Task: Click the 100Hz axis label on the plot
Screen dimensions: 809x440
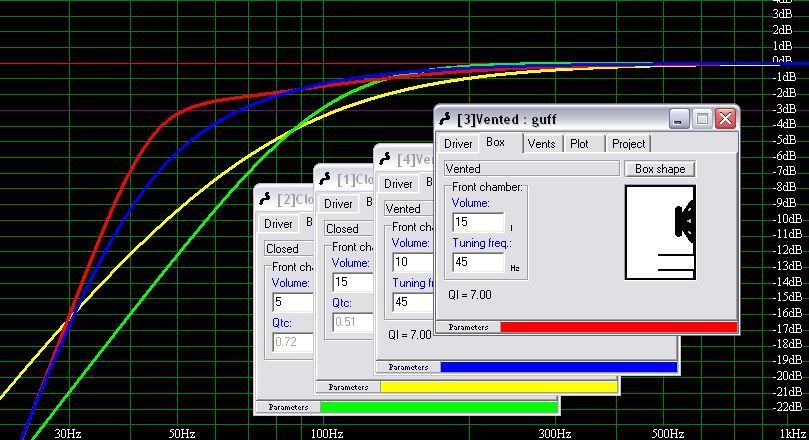Action: point(327,433)
